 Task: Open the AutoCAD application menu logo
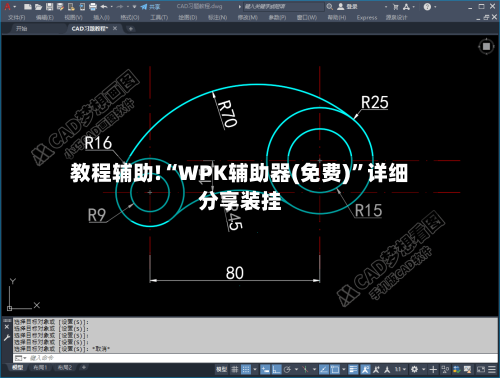(7, 7)
